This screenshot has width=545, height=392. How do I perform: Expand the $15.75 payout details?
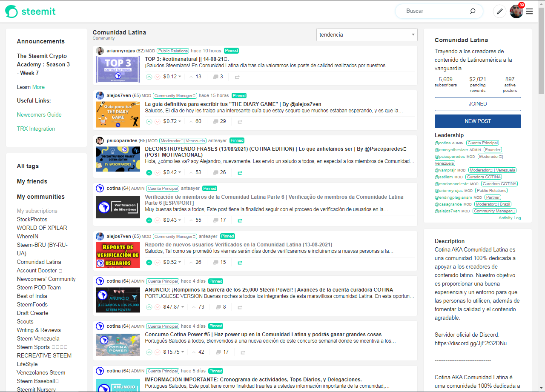pyautogui.click(x=174, y=352)
